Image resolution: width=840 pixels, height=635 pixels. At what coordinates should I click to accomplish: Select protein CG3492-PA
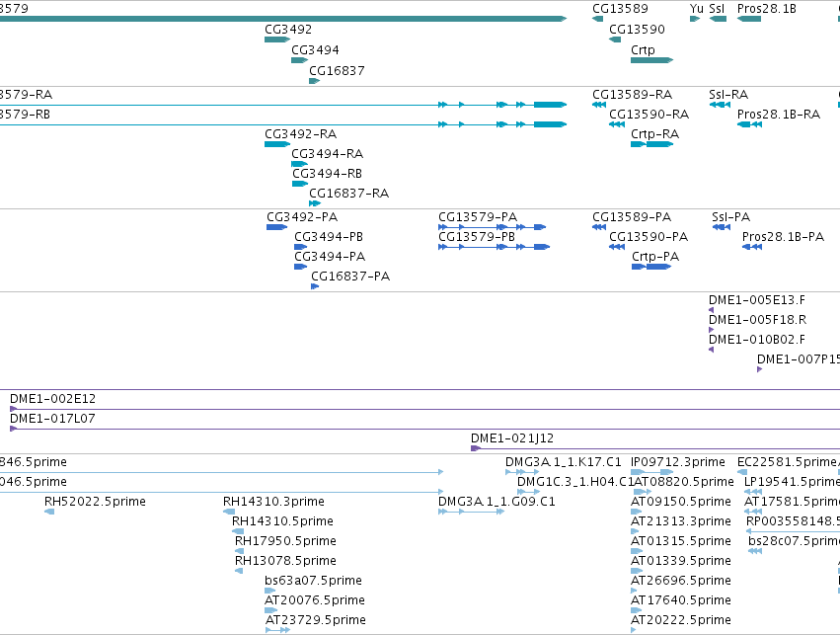click(277, 227)
